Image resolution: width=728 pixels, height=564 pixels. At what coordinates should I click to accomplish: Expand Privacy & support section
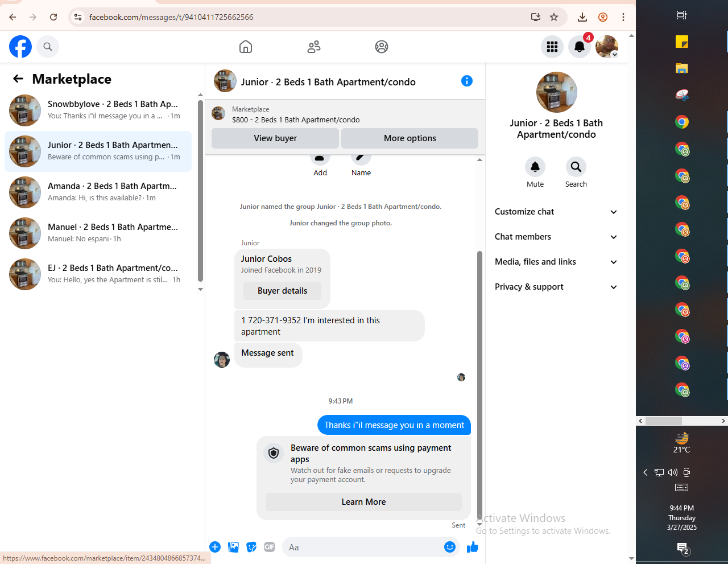[556, 287]
